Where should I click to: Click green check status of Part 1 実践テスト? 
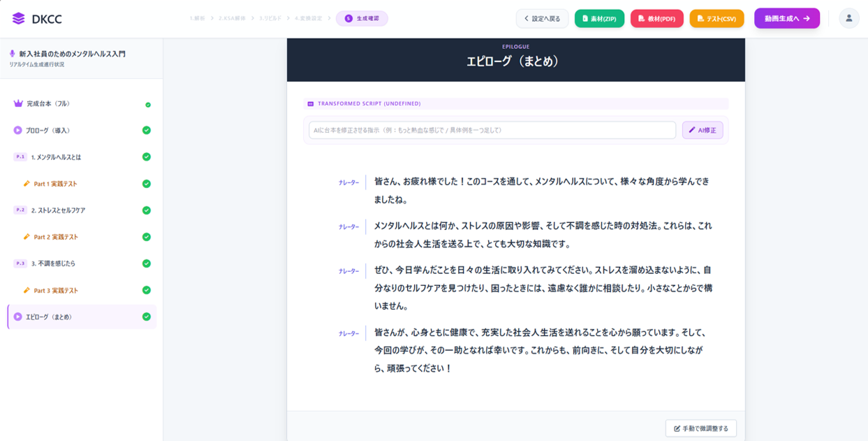coord(147,184)
